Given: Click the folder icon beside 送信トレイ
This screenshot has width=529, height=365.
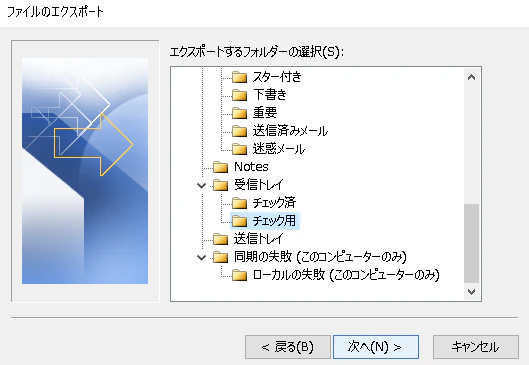Looking at the screenshot, I should point(221,239).
